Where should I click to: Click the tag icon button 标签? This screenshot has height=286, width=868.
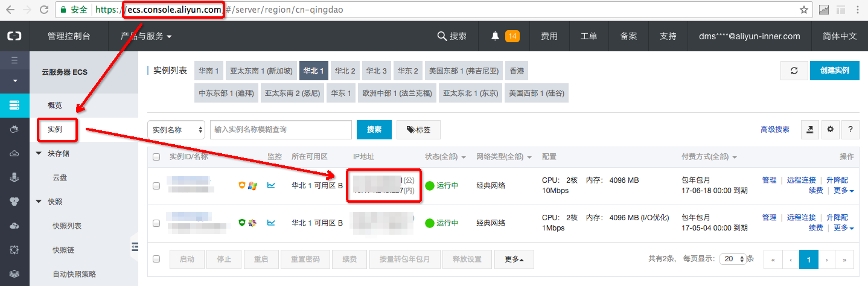click(418, 129)
